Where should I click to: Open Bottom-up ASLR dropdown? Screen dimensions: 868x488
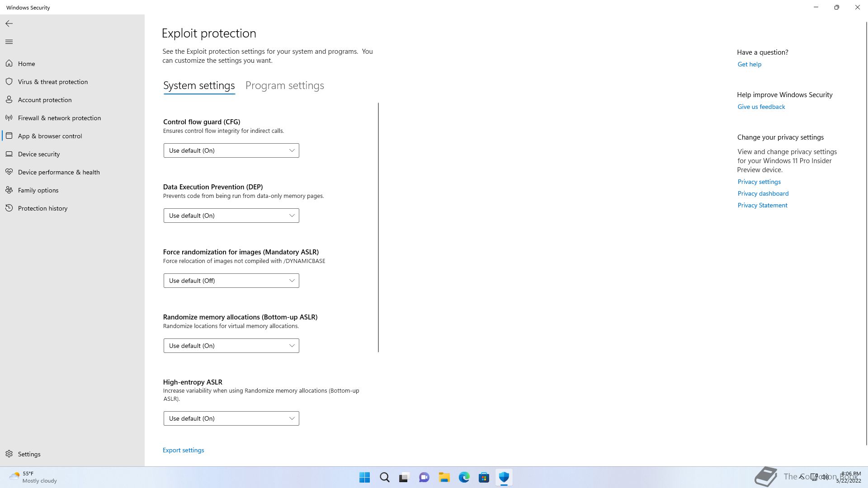pyautogui.click(x=231, y=346)
